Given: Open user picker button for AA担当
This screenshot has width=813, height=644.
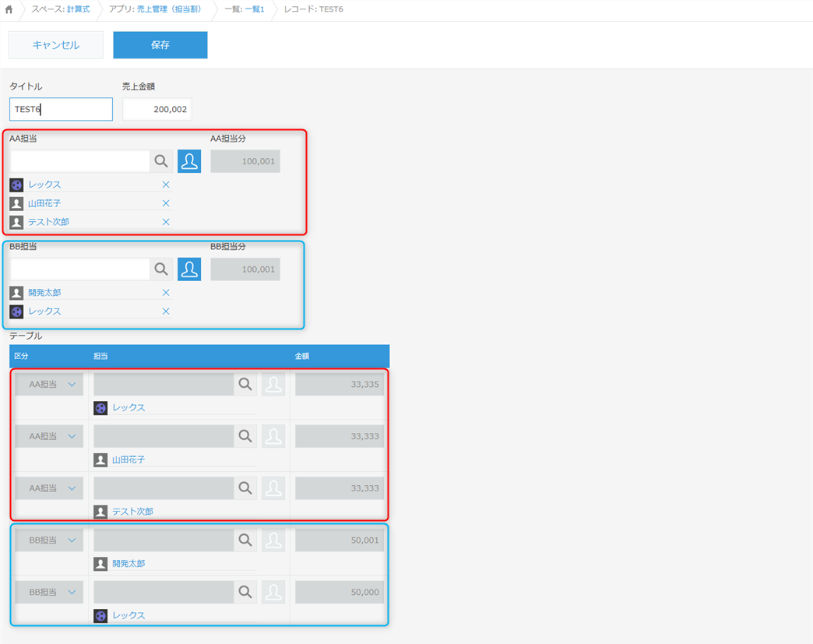Looking at the screenshot, I should (x=189, y=161).
